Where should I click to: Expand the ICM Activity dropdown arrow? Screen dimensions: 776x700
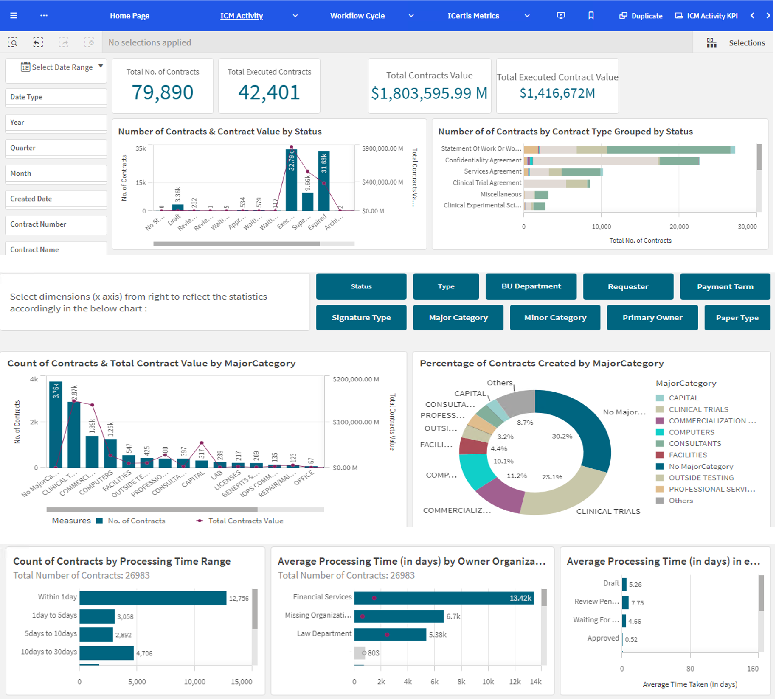pyautogui.click(x=295, y=16)
